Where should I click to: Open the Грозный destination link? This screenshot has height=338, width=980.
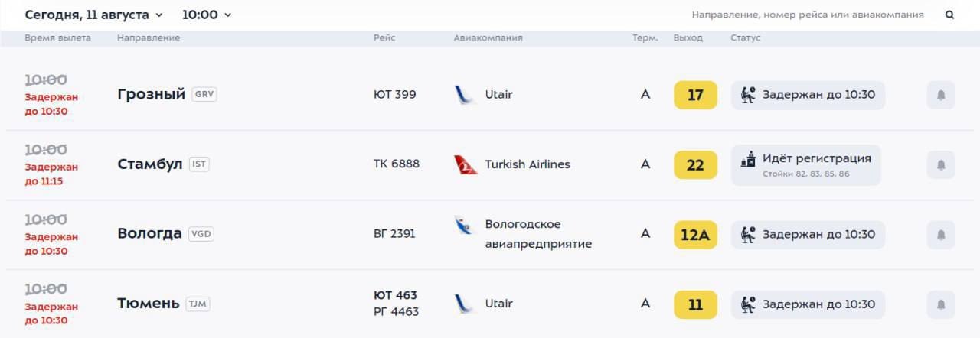pyautogui.click(x=152, y=95)
